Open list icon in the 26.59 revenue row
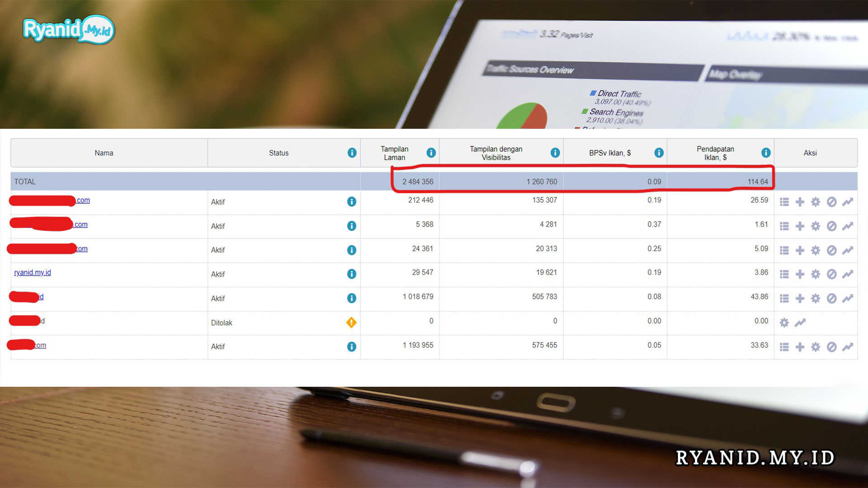 [784, 202]
